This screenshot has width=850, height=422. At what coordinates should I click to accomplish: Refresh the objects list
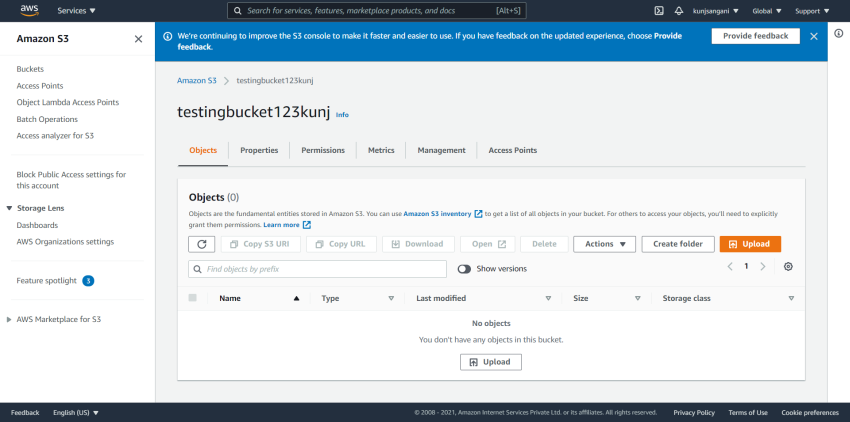point(202,244)
